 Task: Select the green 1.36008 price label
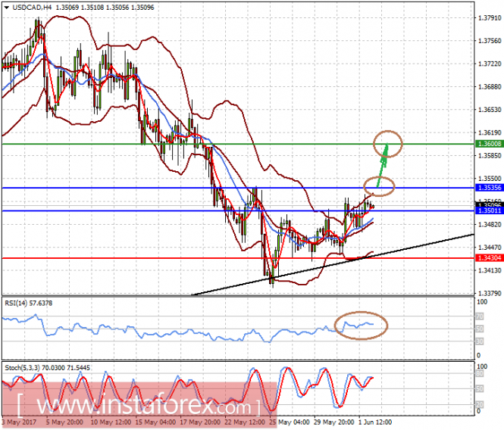point(489,144)
